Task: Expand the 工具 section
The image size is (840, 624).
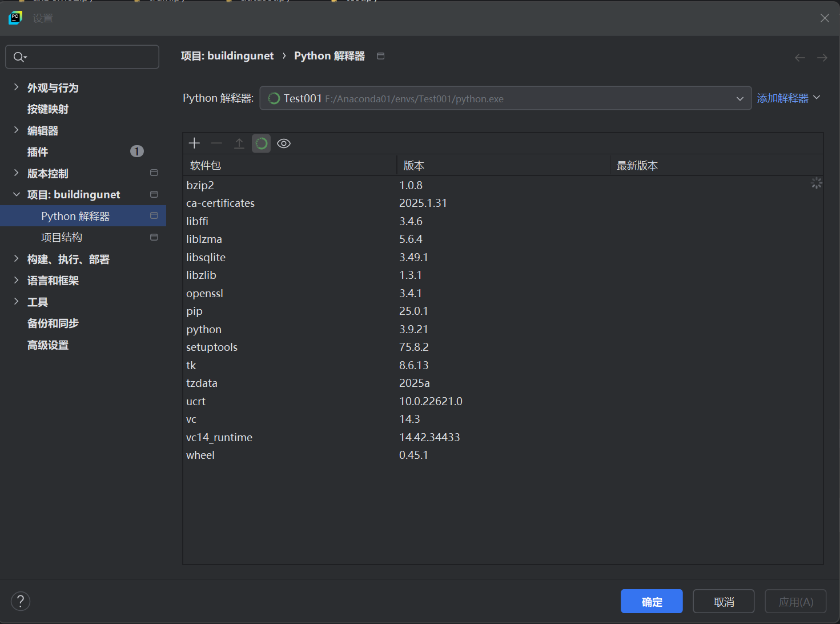Action: pos(16,301)
